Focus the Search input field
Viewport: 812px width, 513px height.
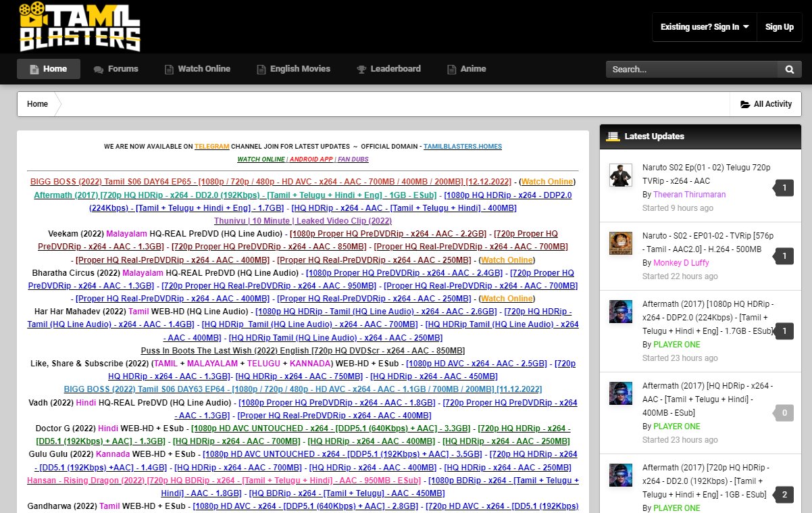point(692,69)
